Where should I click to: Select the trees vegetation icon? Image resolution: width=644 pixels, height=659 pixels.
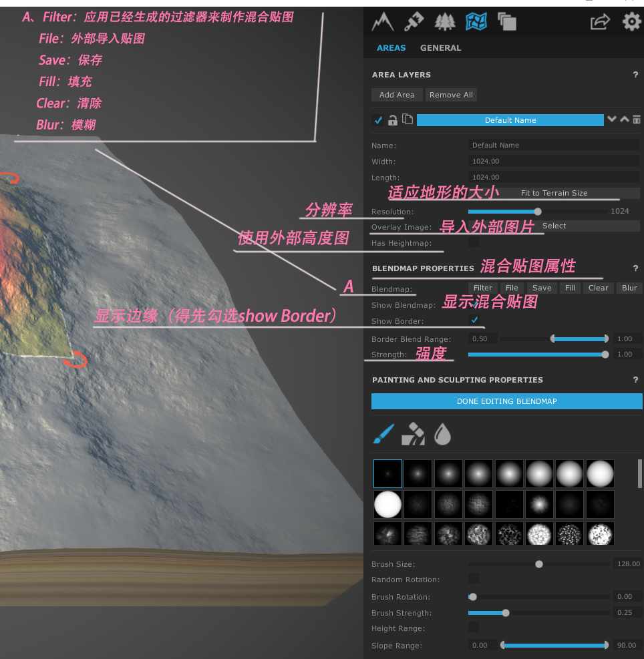(445, 21)
